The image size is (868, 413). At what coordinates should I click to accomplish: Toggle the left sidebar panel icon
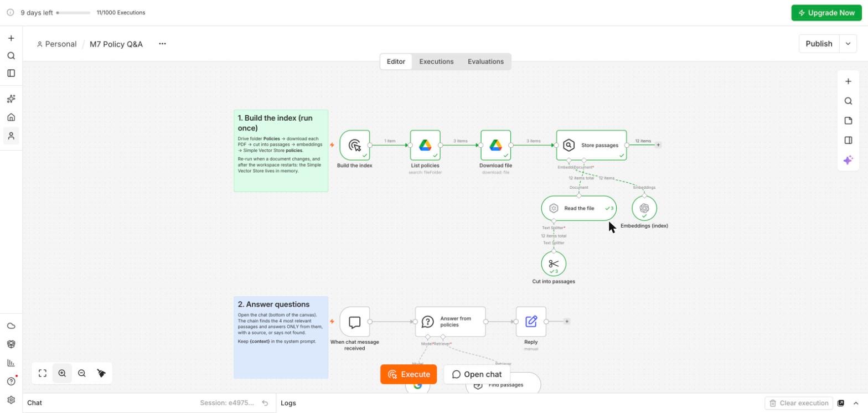[11, 73]
